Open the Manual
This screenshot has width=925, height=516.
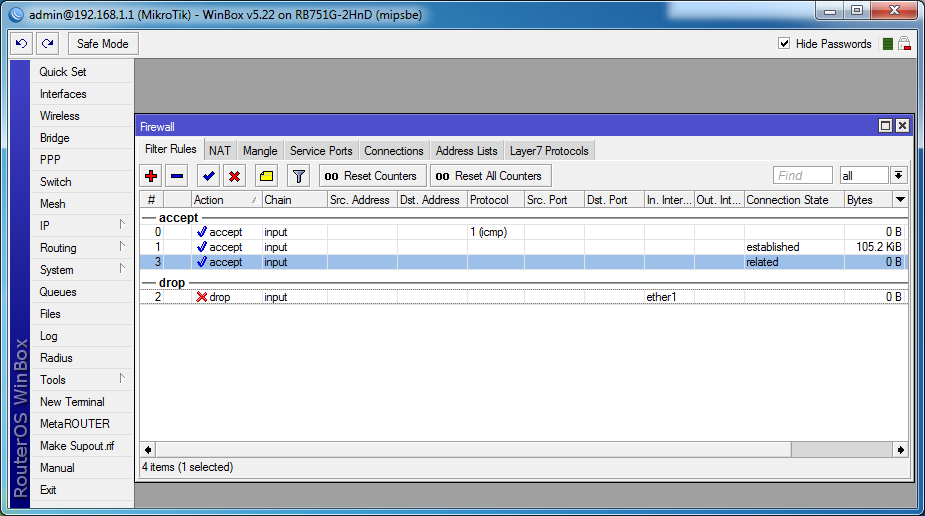pos(57,468)
